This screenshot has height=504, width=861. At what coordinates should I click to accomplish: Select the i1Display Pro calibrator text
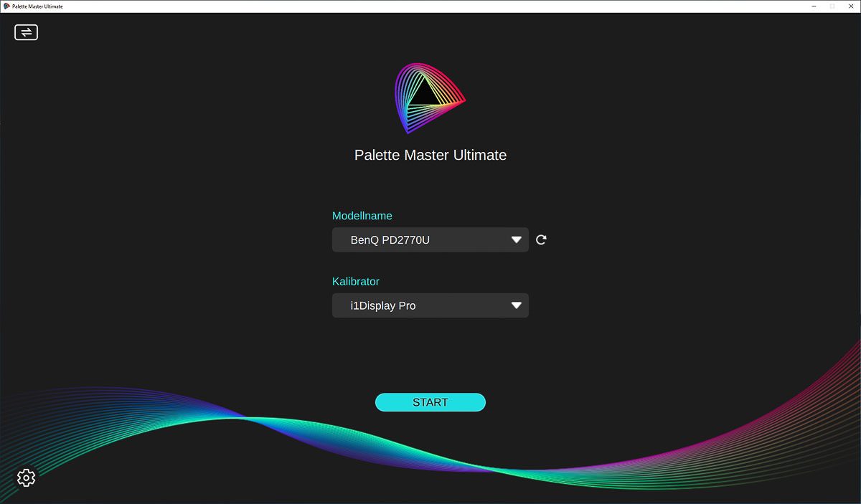(382, 305)
